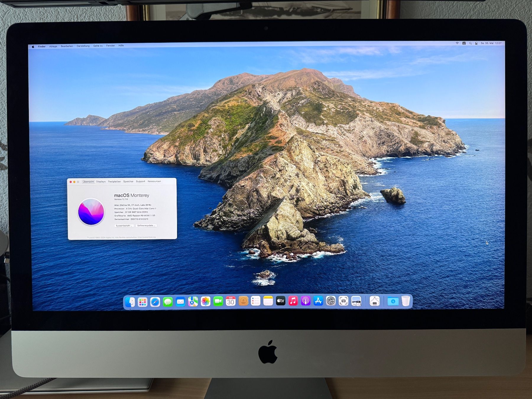Click the Systembericht button
532x399 pixels.
(x=124, y=226)
